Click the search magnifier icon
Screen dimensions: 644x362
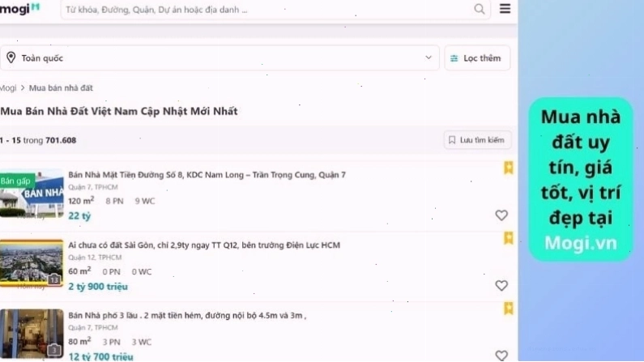click(480, 9)
